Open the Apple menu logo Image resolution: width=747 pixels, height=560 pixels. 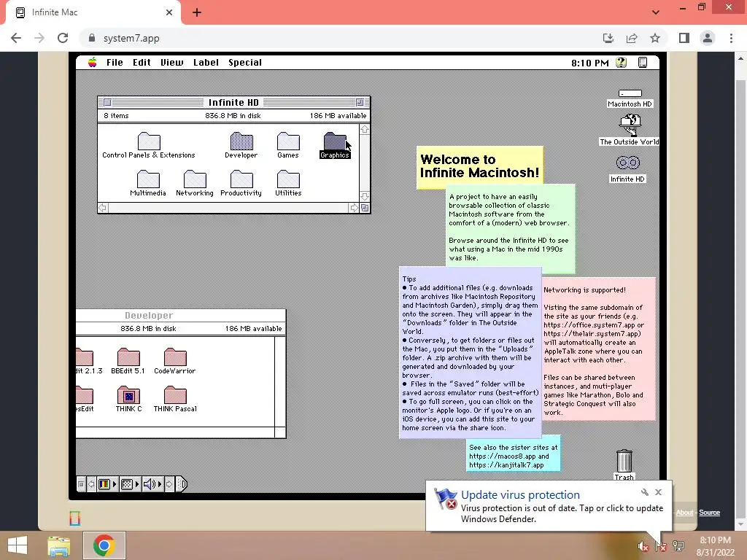93,63
